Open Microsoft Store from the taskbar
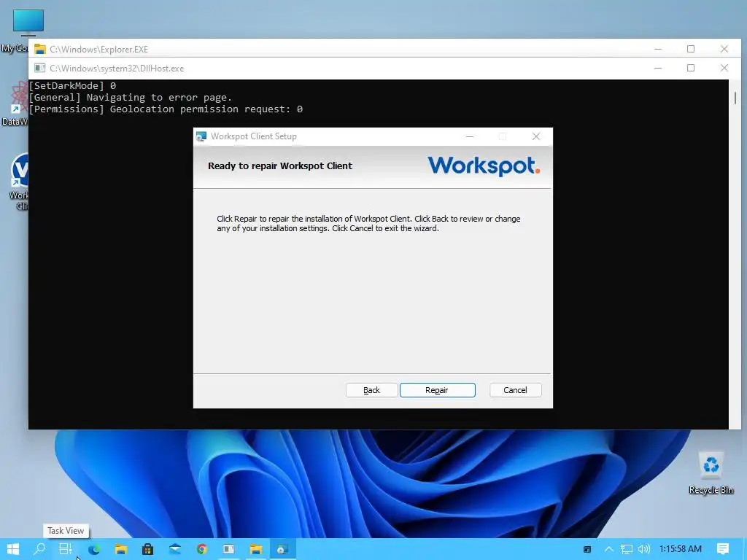747x560 pixels. (147, 549)
